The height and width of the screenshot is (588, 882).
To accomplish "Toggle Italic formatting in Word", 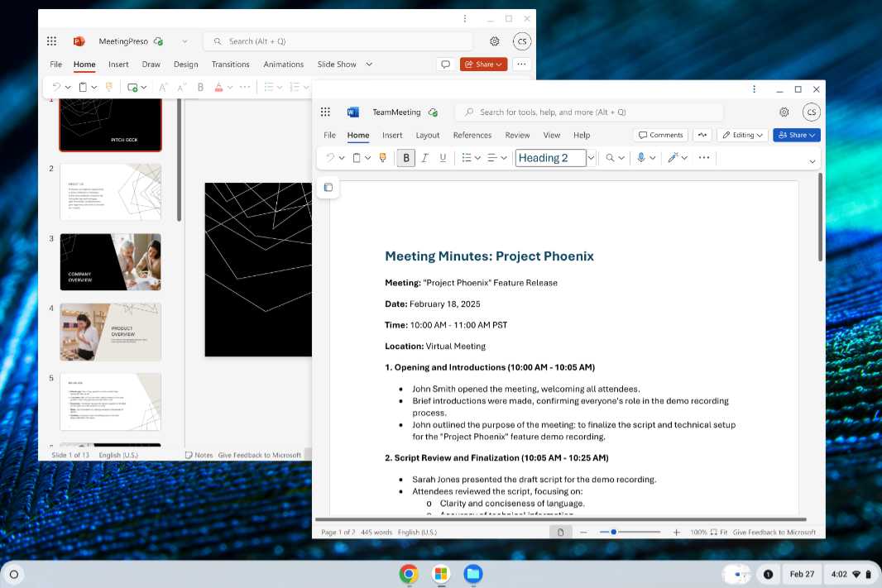I will click(x=424, y=157).
